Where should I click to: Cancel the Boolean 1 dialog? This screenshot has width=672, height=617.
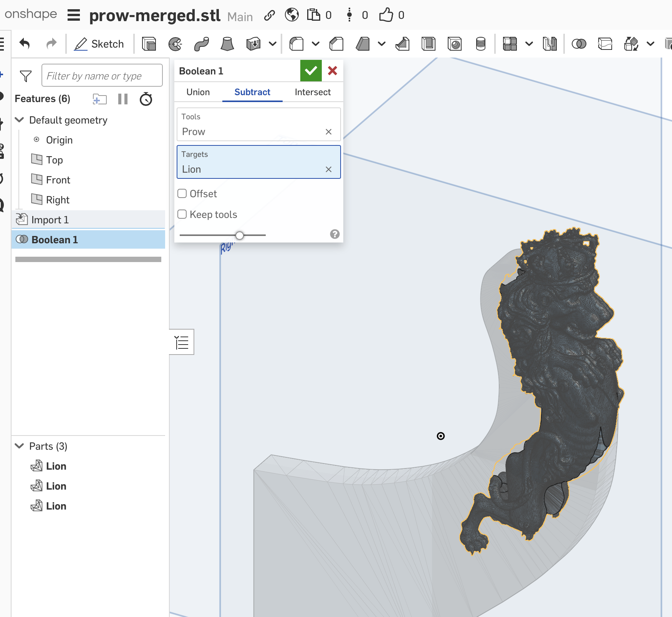[x=333, y=71]
